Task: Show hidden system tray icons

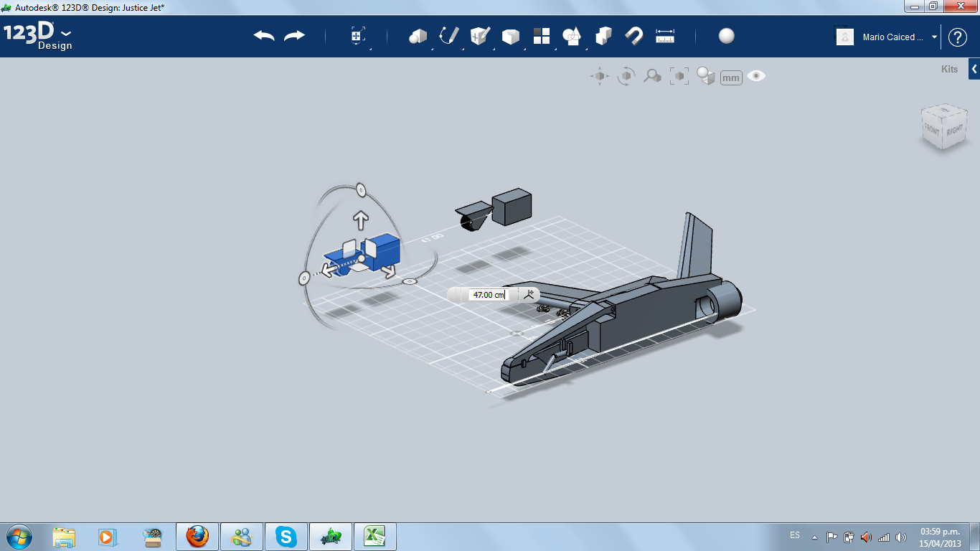Action: tap(814, 537)
